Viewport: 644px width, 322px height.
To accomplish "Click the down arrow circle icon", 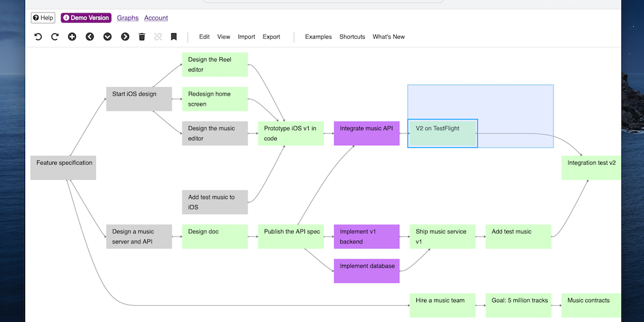I will 108,37.
